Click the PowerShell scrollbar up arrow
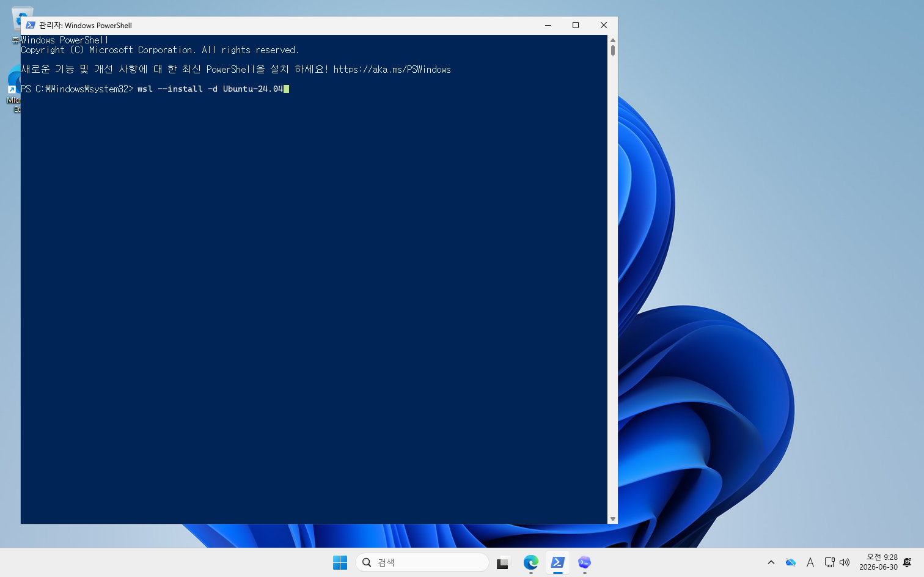This screenshot has width=924, height=577. point(612,40)
